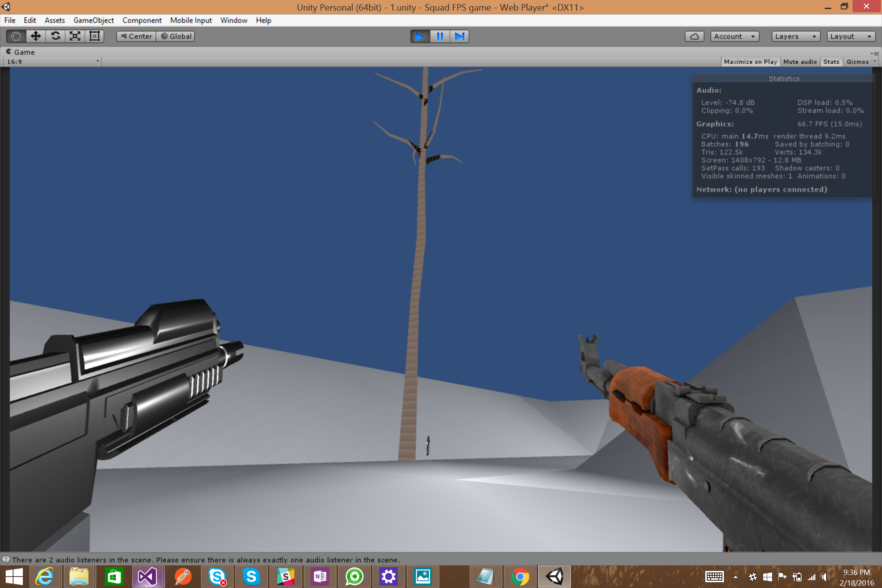Pause the running game
882x588 pixels.
(x=440, y=36)
